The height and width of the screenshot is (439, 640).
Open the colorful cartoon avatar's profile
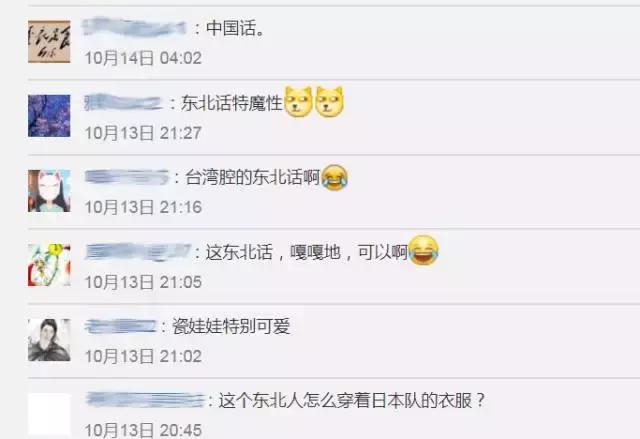(x=49, y=265)
